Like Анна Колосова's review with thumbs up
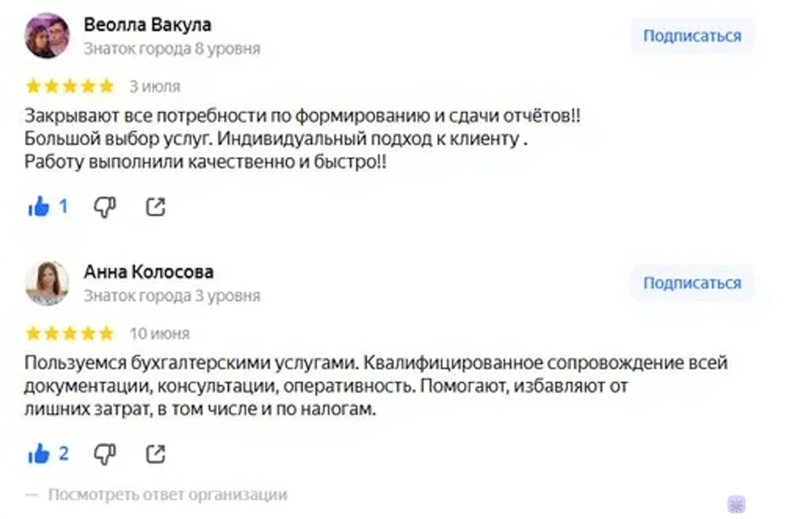 [39, 454]
